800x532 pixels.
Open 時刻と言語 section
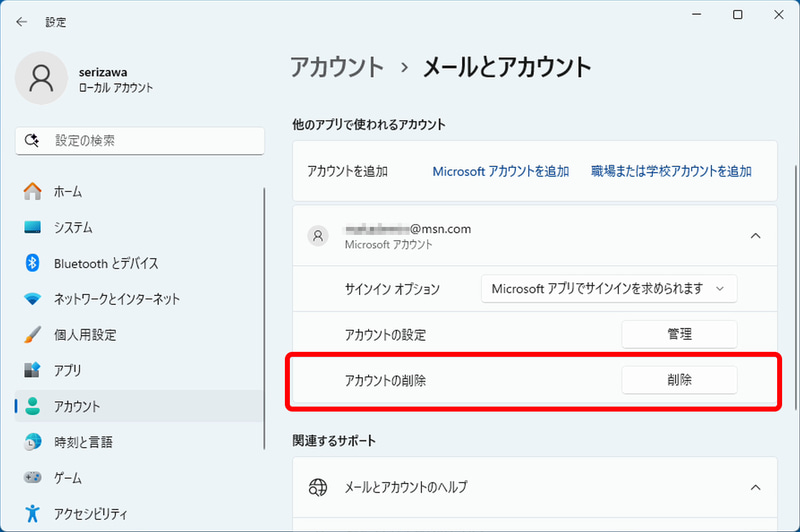coord(139,442)
